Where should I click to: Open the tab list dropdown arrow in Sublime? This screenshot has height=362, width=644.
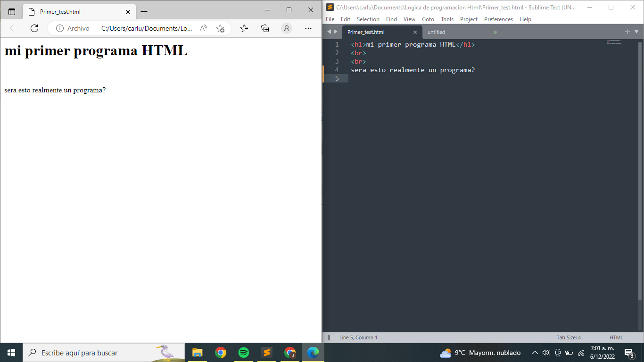[x=636, y=32]
